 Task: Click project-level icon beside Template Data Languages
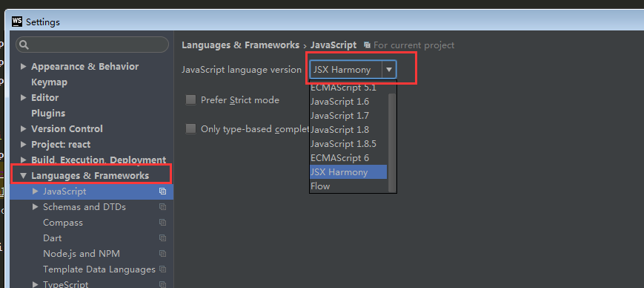162,269
